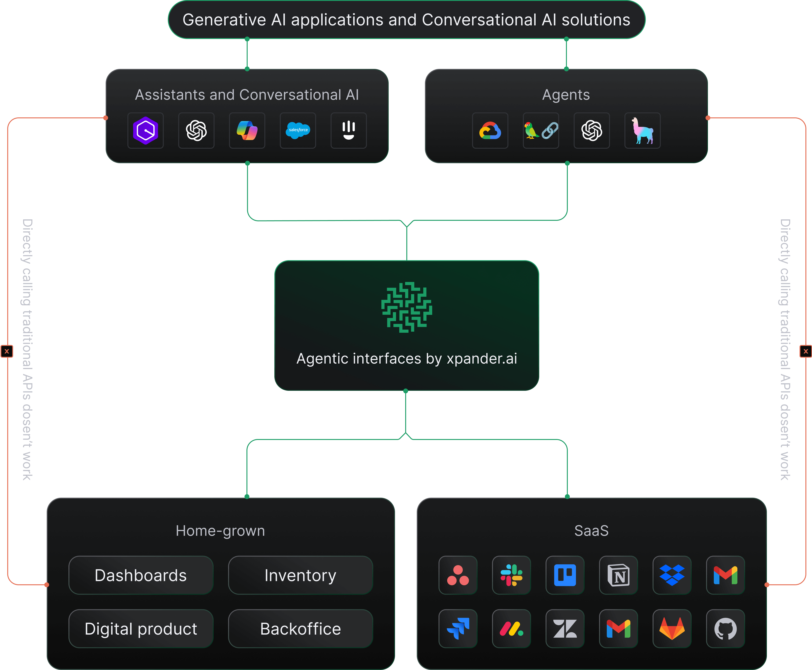Select the Asana icon
This screenshot has width=812, height=670.
tap(458, 575)
